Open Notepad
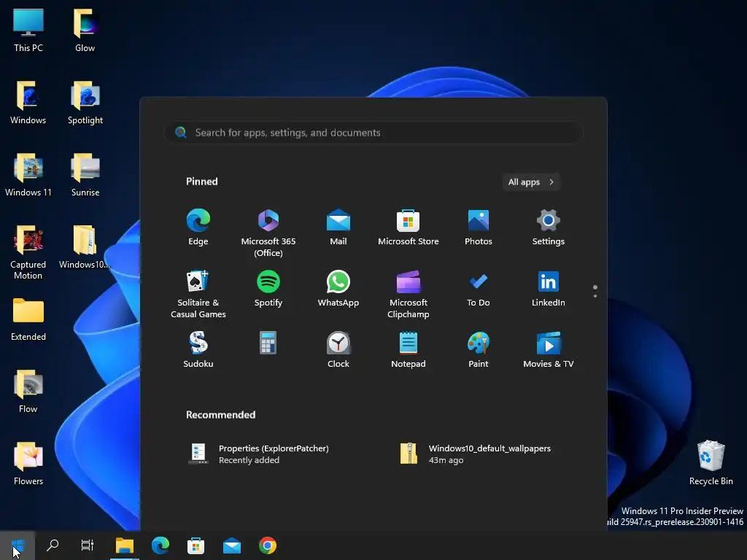747x560 pixels. 409,349
